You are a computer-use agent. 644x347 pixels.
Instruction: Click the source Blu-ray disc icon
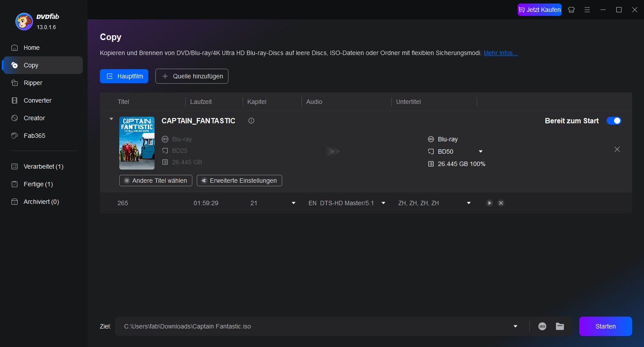pos(165,139)
